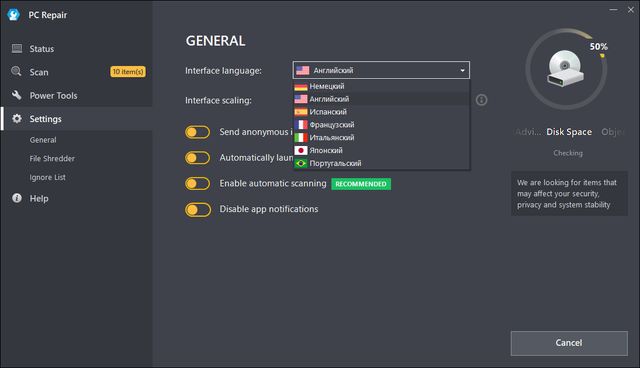Image resolution: width=640 pixels, height=368 pixels.
Task: Open the Settings section
Action: tap(77, 119)
